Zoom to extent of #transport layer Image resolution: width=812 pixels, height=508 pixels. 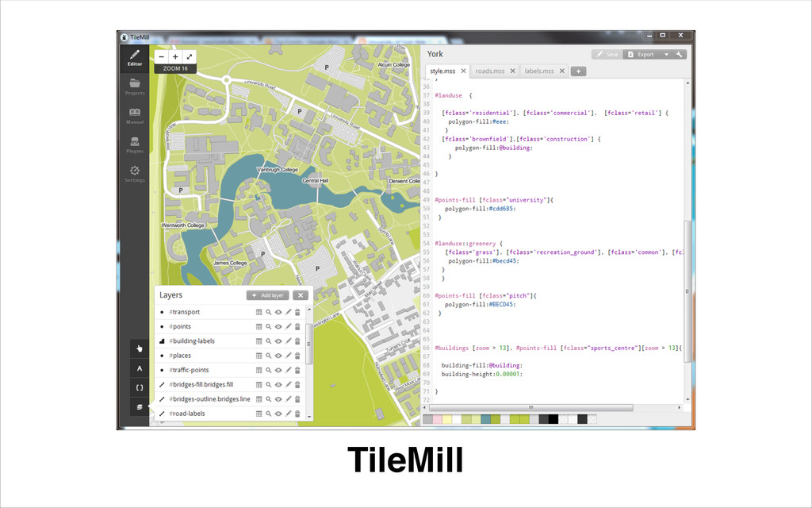(268, 312)
